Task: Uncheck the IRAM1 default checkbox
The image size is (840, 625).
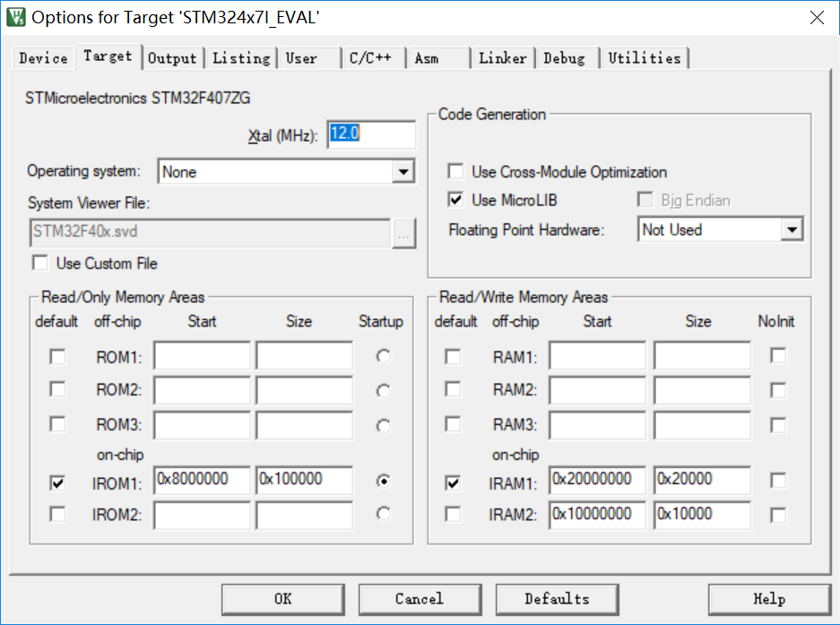Action: (x=454, y=483)
